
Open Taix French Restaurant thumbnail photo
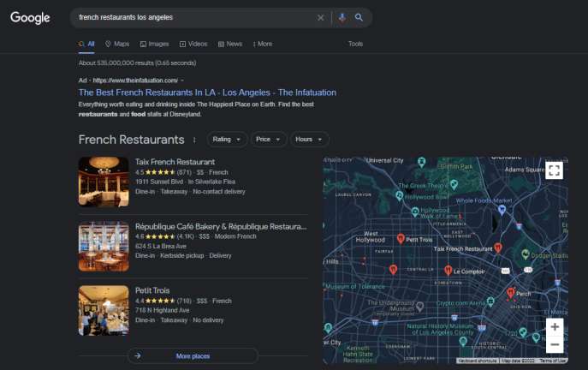click(104, 182)
